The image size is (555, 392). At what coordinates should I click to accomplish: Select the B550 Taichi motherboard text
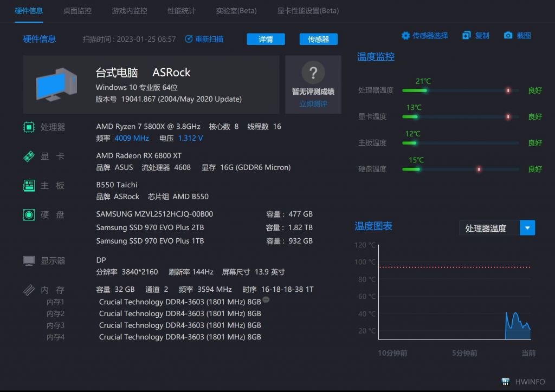[x=117, y=185]
